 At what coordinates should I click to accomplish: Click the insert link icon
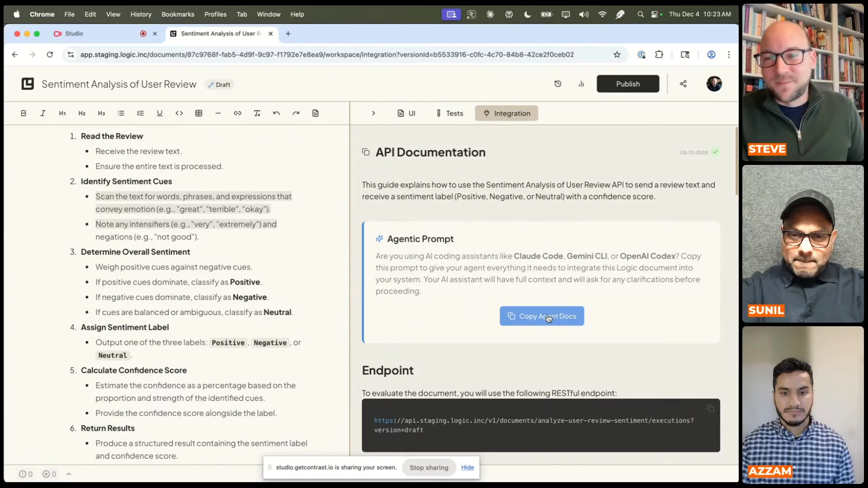[237, 113]
